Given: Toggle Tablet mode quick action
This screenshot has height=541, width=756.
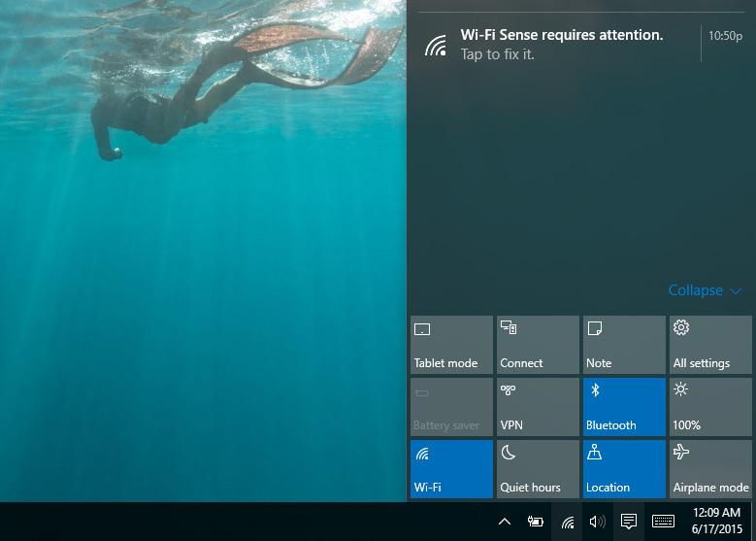Looking at the screenshot, I should [x=451, y=345].
